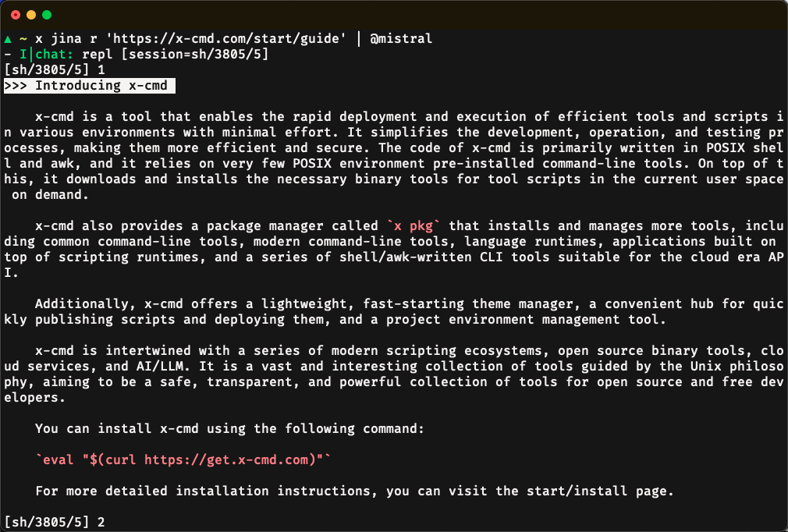
Task: Click the tilde home directory in the prompt
Action: coord(23,38)
